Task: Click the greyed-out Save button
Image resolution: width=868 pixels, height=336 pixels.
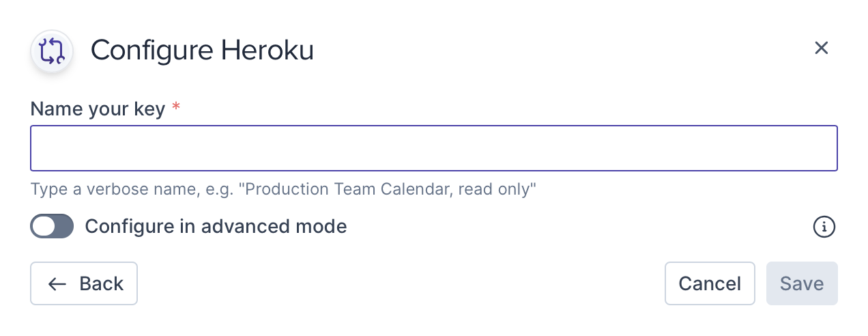Action: click(802, 283)
